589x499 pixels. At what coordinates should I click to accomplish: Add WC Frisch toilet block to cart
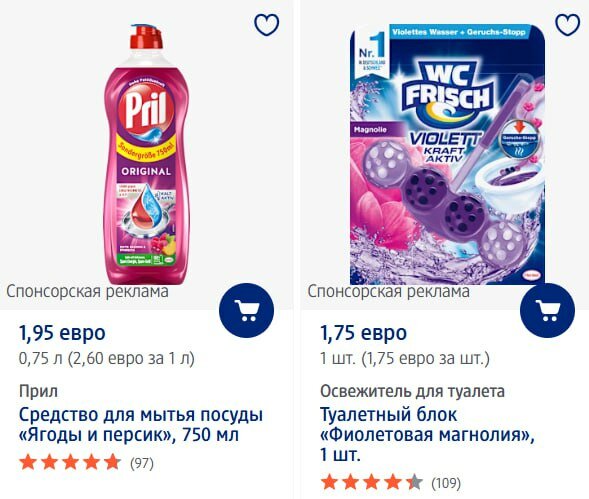click(547, 310)
